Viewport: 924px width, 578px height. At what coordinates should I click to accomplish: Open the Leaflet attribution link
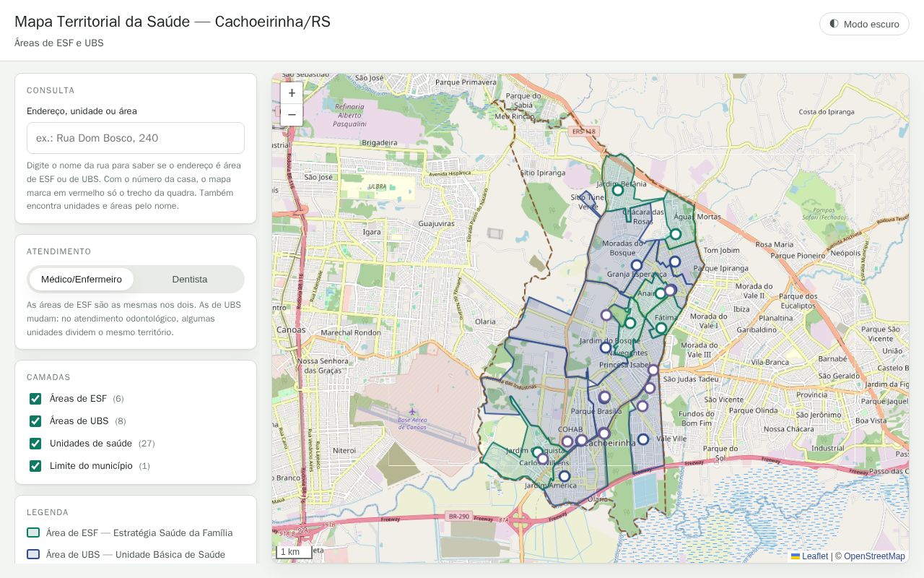tap(809, 556)
